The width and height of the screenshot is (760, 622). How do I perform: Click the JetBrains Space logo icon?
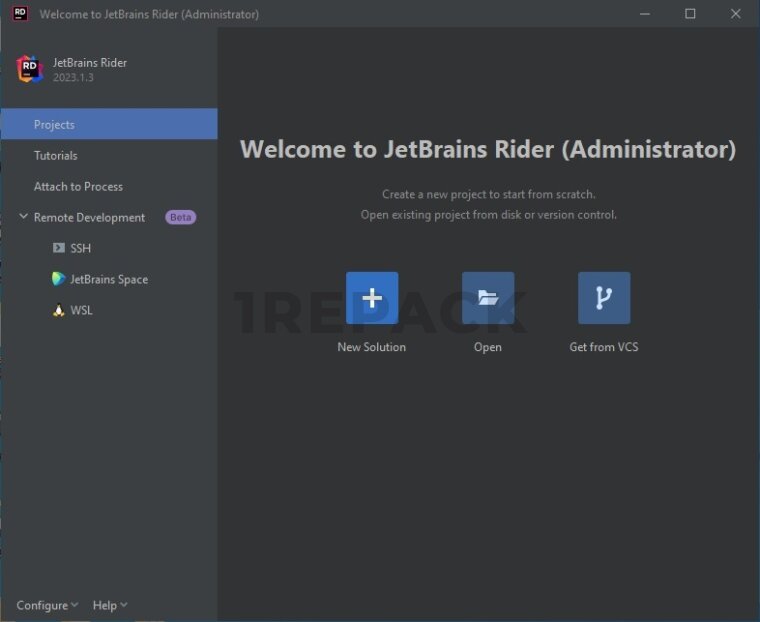click(58, 279)
